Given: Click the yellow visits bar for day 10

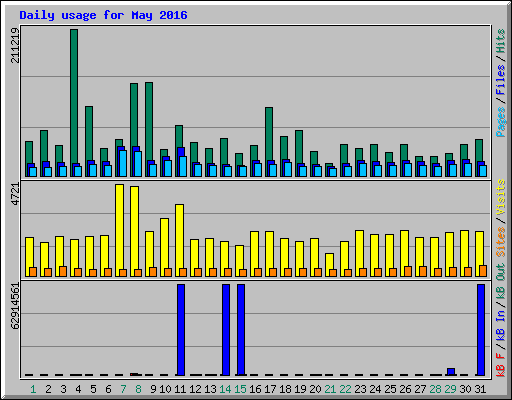Looking at the screenshot, I should pyautogui.click(x=164, y=244).
